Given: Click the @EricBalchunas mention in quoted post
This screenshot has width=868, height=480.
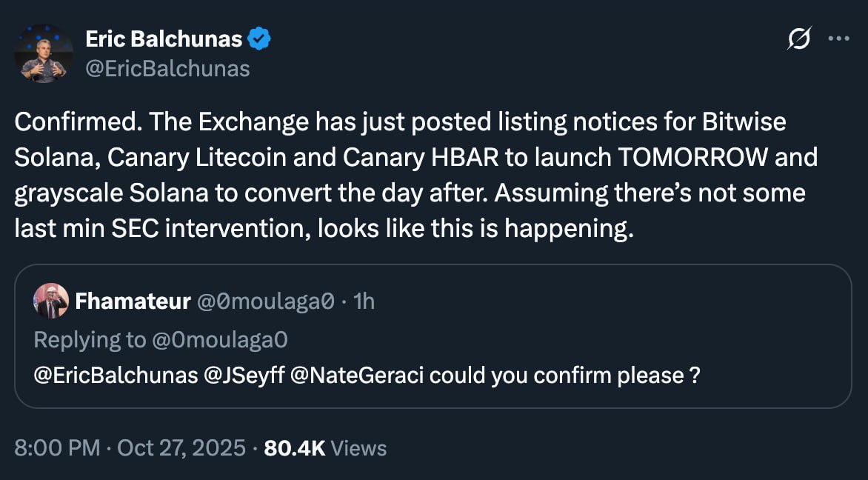Looking at the screenshot, I should (x=116, y=376).
